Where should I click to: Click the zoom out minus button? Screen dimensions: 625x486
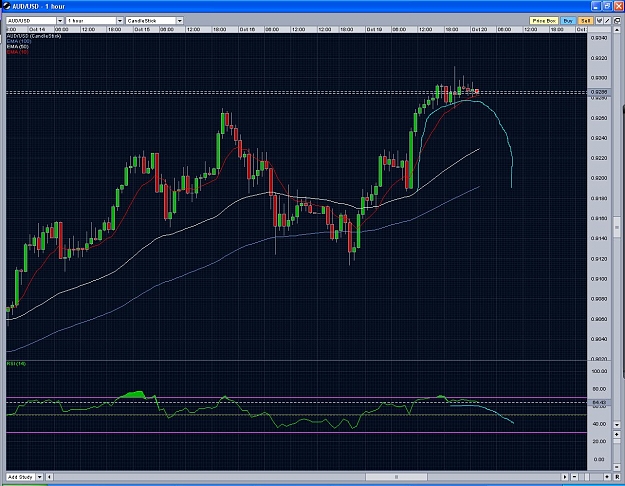tap(574, 477)
